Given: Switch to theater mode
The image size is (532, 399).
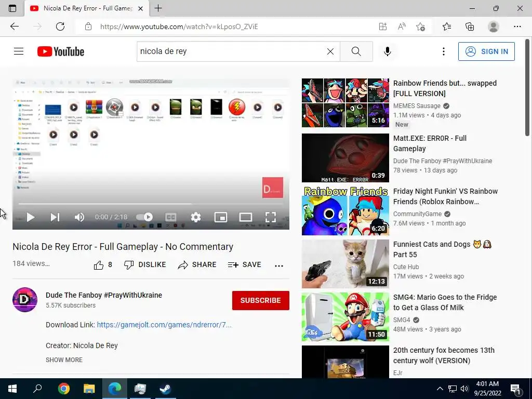Looking at the screenshot, I should coord(246,217).
